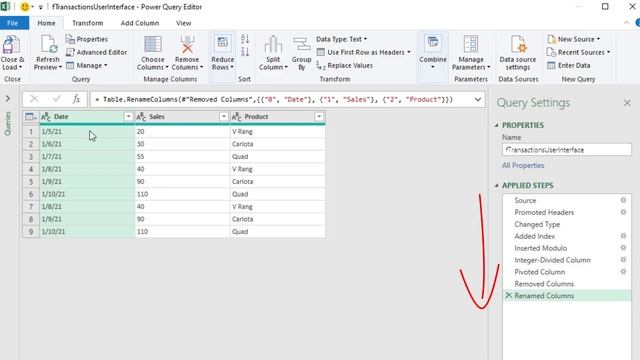Click the Remove Columns icon
The image size is (640, 360).
click(187, 44)
